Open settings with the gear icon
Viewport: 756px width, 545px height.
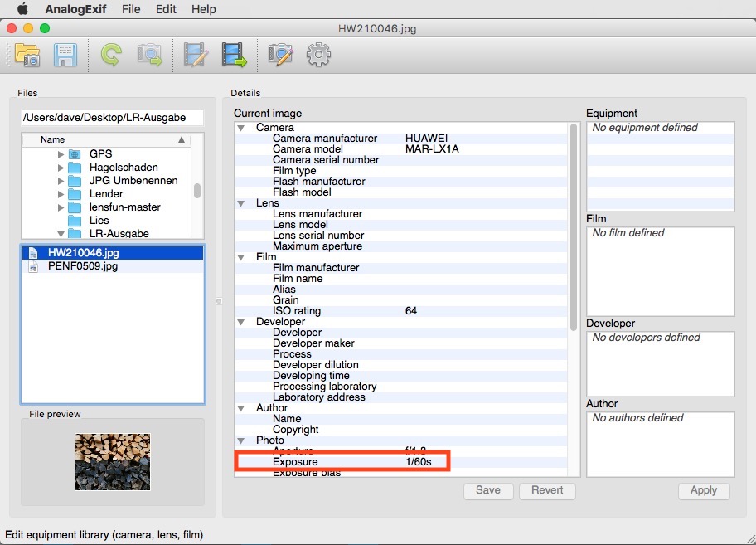(318, 56)
